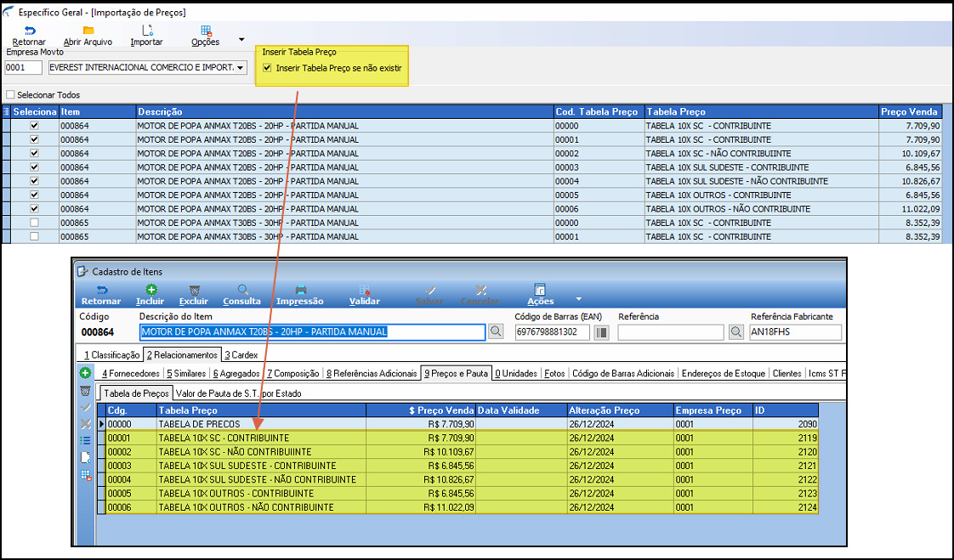Image resolution: width=954 pixels, height=560 pixels.
Task: Click the grid icon at the sidebar bottom
Action: pyautogui.click(x=86, y=476)
